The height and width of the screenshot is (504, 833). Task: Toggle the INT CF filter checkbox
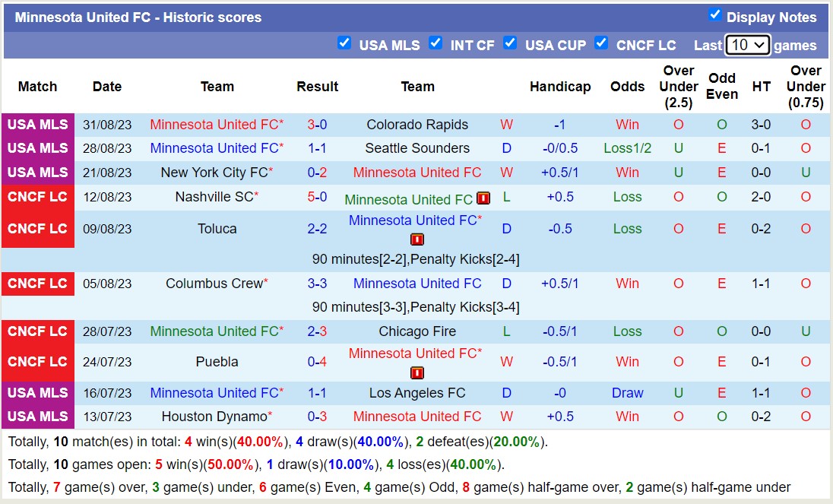[436, 43]
